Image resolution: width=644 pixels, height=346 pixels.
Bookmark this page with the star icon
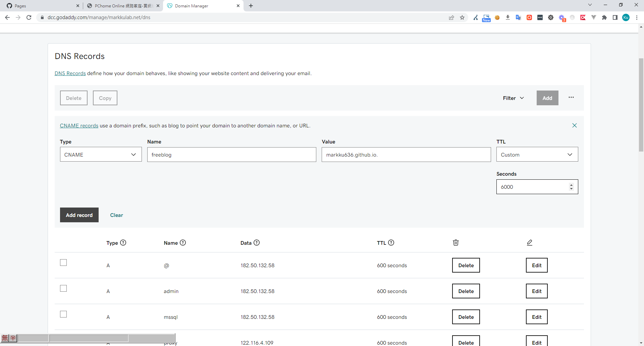point(462,17)
